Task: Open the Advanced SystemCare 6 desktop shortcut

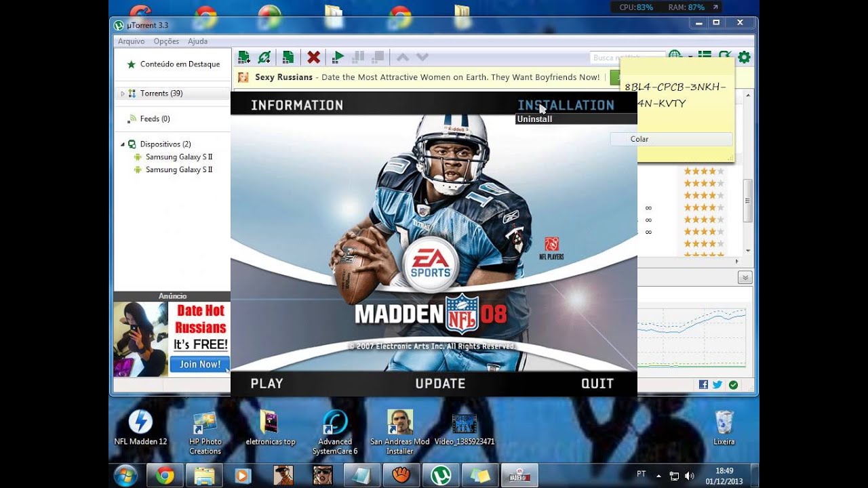Action: click(335, 432)
